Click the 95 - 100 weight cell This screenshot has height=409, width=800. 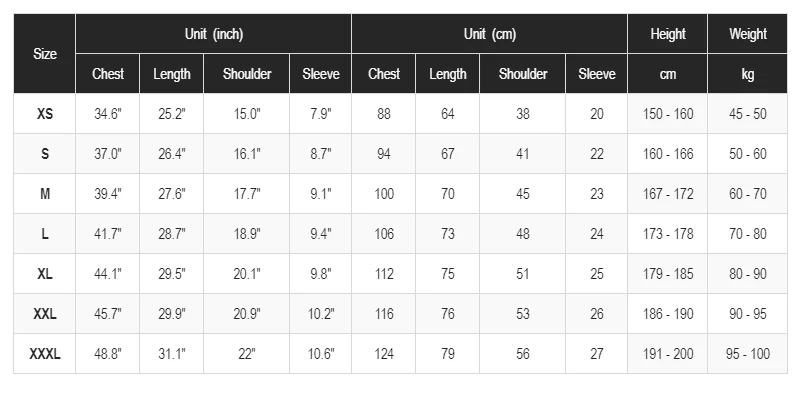(x=747, y=354)
